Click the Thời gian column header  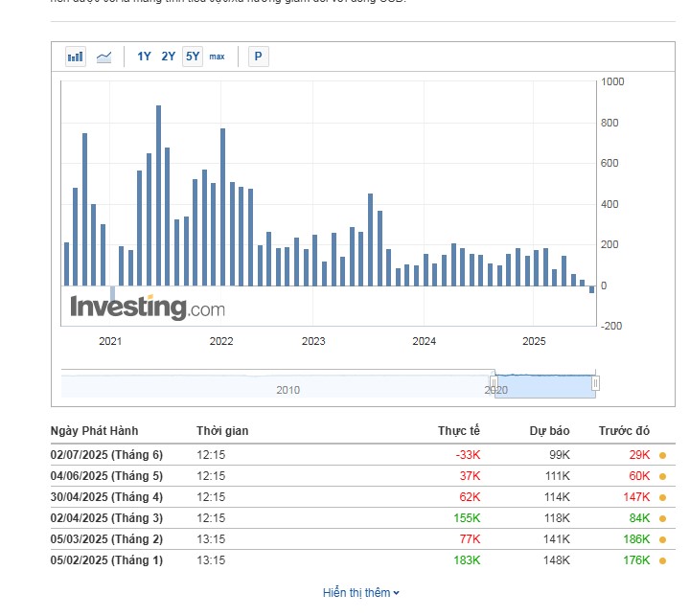(222, 431)
